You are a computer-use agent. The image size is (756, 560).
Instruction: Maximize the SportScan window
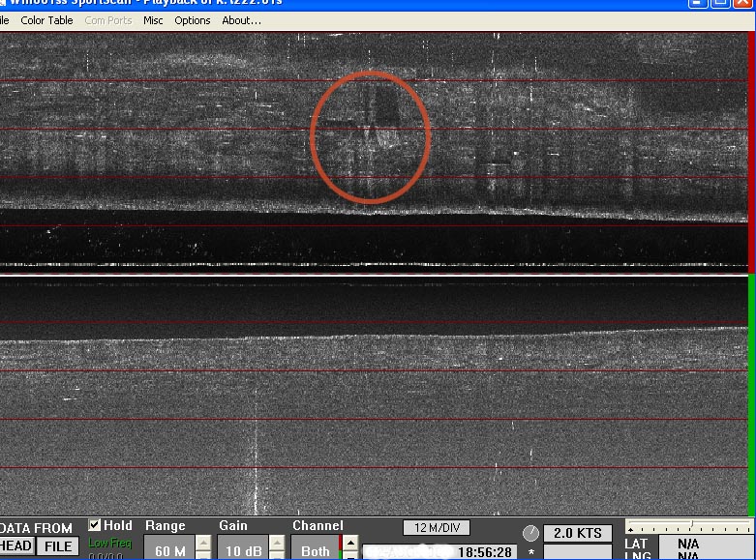[x=721, y=3]
